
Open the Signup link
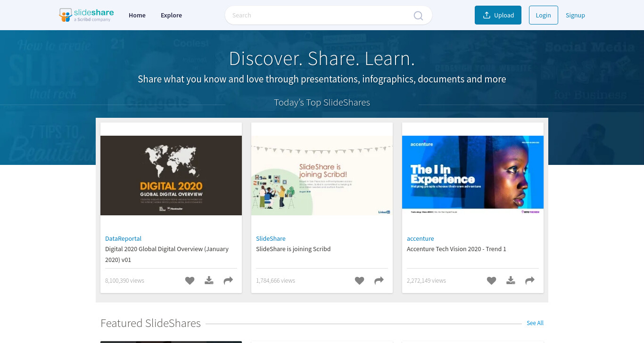[575, 15]
